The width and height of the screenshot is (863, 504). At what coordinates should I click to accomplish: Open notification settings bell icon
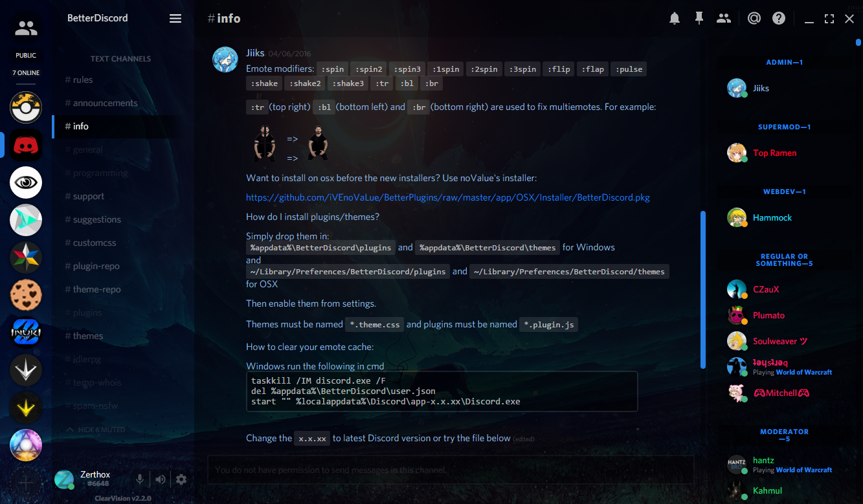pos(675,19)
